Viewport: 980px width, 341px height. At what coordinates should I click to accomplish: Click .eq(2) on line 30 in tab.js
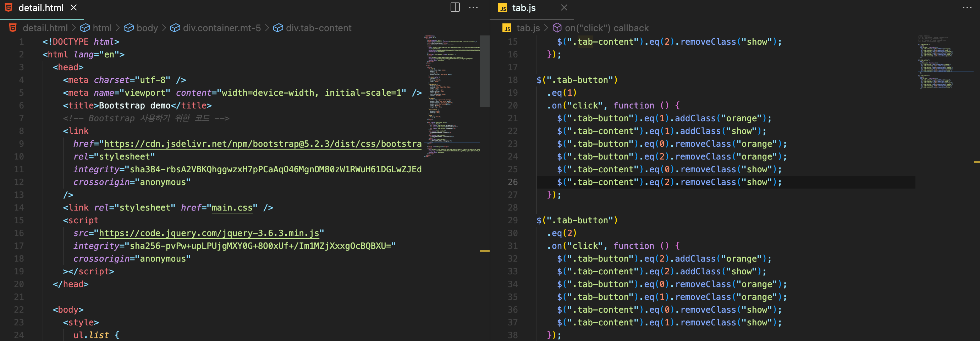pos(562,233)
